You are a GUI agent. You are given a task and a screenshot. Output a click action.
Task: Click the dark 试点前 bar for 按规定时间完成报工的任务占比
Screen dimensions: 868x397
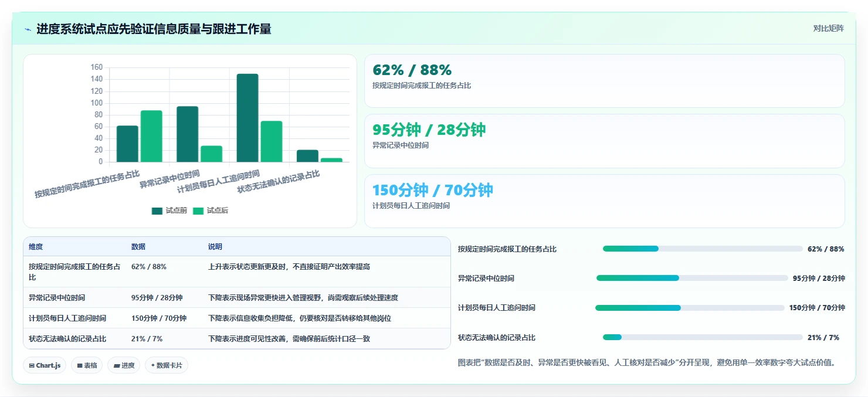127,144
